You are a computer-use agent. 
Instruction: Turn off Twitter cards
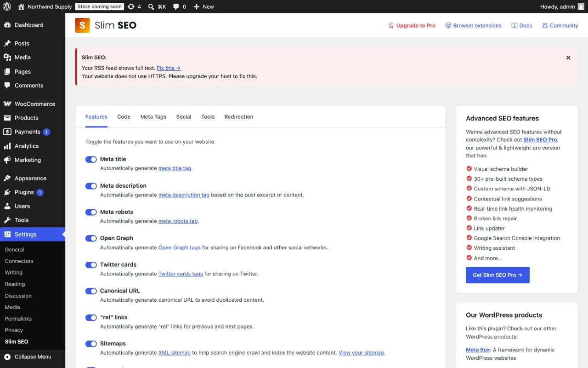91,265
